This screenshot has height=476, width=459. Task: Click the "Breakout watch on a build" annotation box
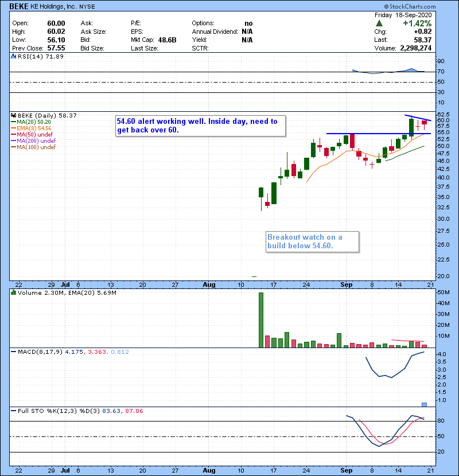312,241
